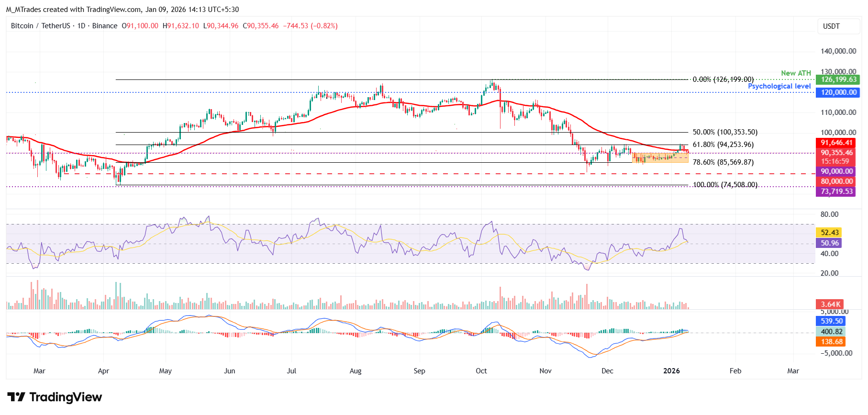Select the blue 120,000.00 price label

[x=838, y=92]
